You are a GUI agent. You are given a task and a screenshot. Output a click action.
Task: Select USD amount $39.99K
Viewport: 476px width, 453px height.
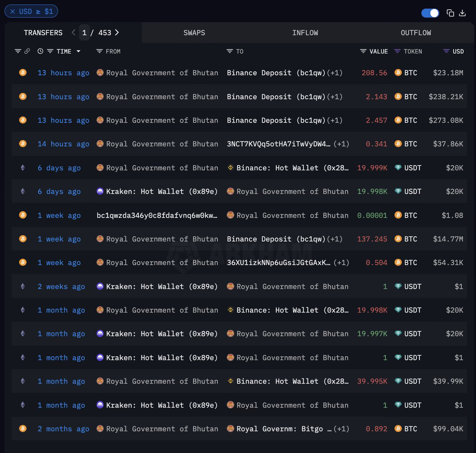[448, 381]
